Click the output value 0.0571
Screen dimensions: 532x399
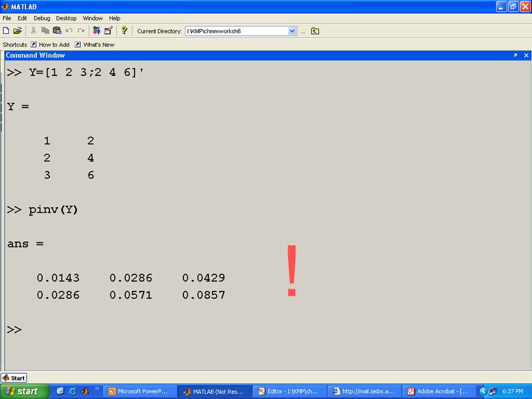[131, 295]
